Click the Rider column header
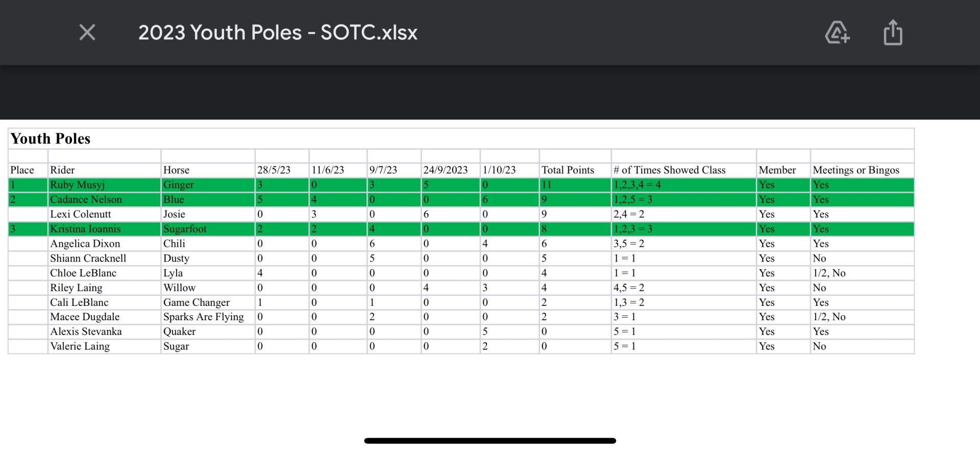The height and width of the screenshot is (453, 980). 104,170
